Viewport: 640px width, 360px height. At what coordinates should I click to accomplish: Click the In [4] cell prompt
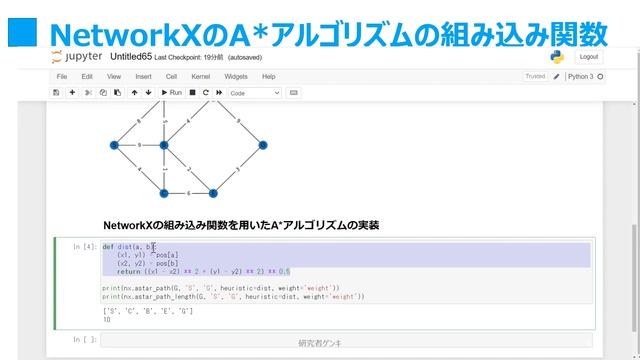(85, 247)
